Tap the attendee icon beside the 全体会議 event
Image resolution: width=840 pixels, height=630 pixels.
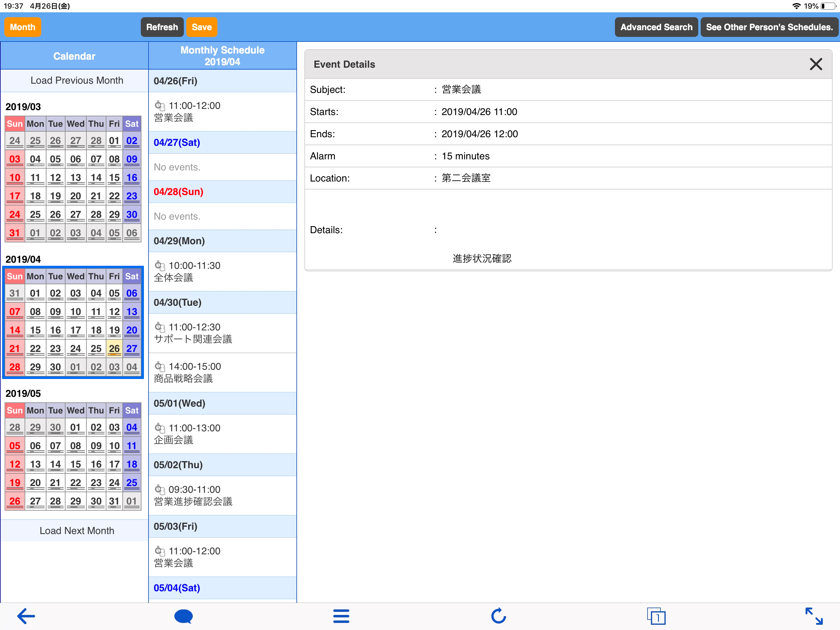[160, 267]
